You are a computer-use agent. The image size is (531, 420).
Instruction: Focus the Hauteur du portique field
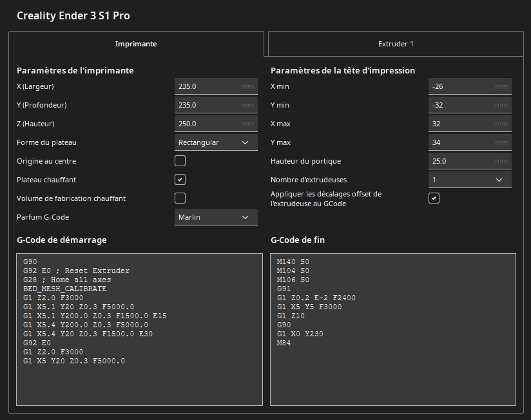(x=470, y=161)
